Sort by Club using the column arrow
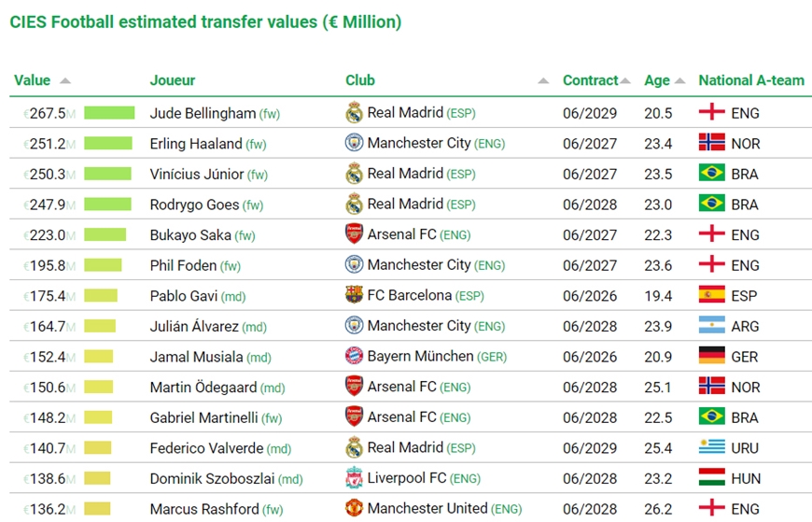Image resolution: width=812 pixels, height=522 pixels. click(543, 81)
